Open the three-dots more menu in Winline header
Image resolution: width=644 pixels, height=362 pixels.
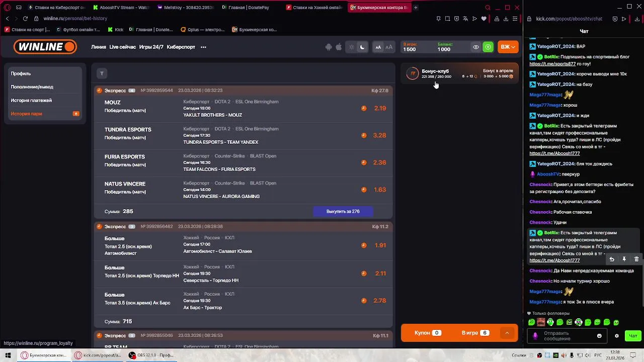(x=203, y=47)
